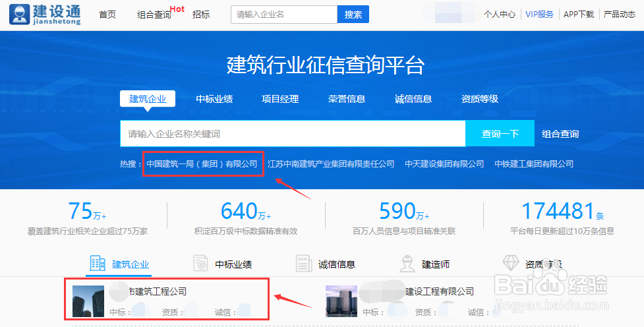Open VIP服务 link
The height and width of the screenshot is (327, 644).
click(x=539, y=15)
